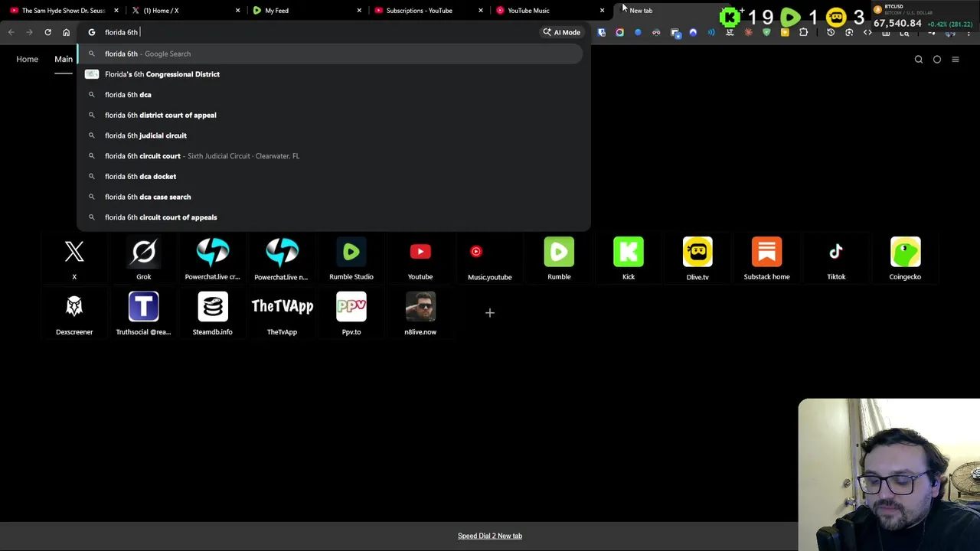Open the Powerchat.live n... speed dial tile
Image resolution: width=980 pixels, height=551 pixels.
[282, 259]
